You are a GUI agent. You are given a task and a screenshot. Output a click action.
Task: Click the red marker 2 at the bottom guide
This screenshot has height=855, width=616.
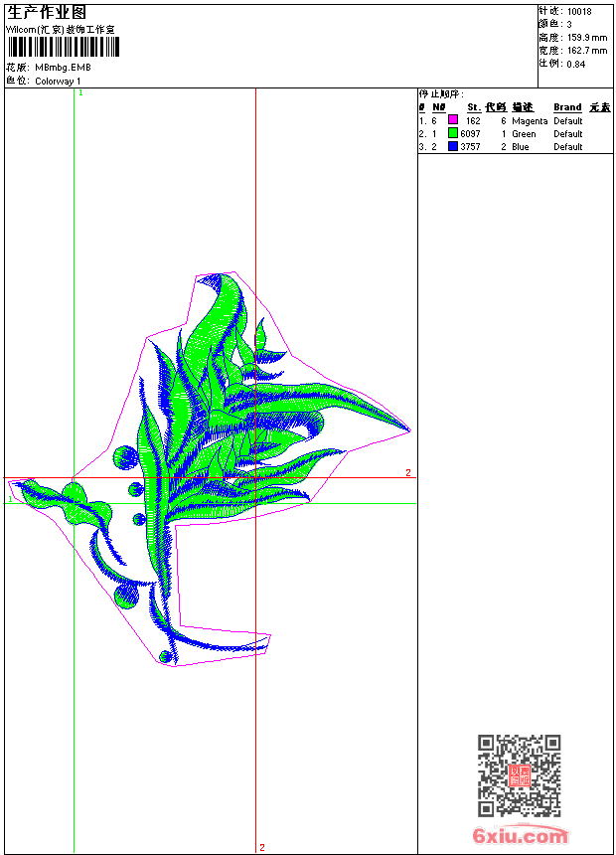pos(262,847)
